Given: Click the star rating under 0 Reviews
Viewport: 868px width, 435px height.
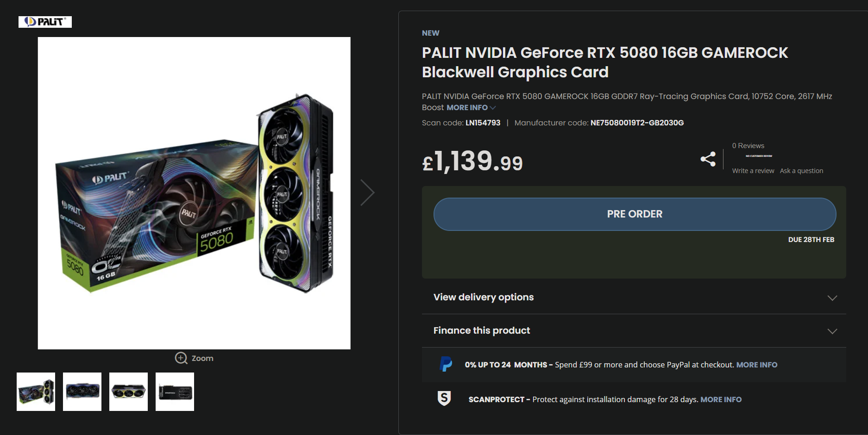Looking at the screenshot, I should (759, 156).
